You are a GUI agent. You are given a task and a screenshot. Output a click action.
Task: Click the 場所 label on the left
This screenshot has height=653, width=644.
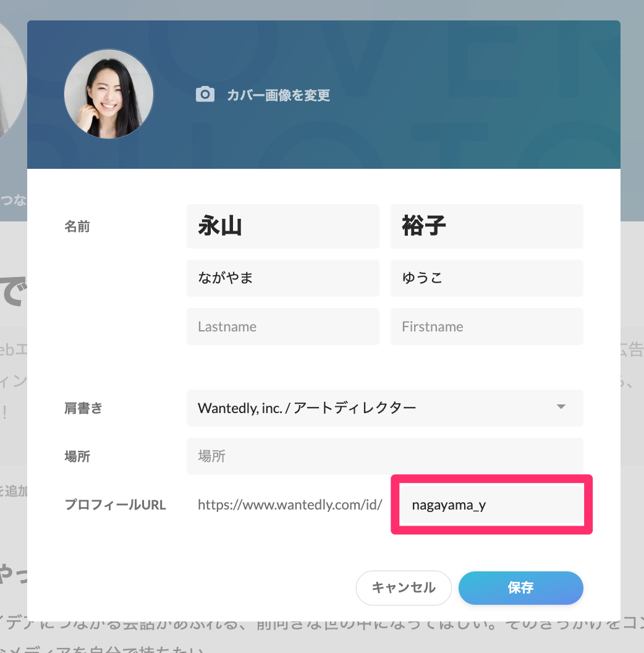click(77, 456)
